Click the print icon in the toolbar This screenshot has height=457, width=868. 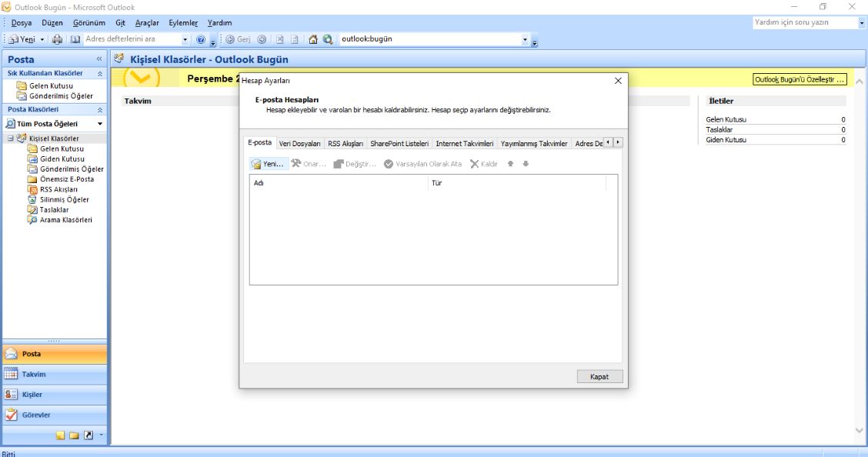click(x=57, y=39)
